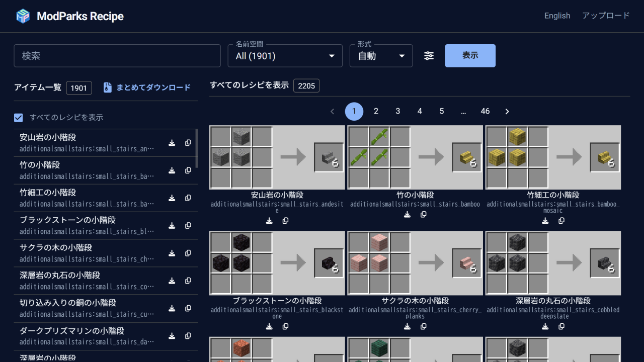The width and height of the screenshot is (644, 362).
Task: Copy 深層岩の丸石の小階段 ID in the item list
Action: point(188,281)
